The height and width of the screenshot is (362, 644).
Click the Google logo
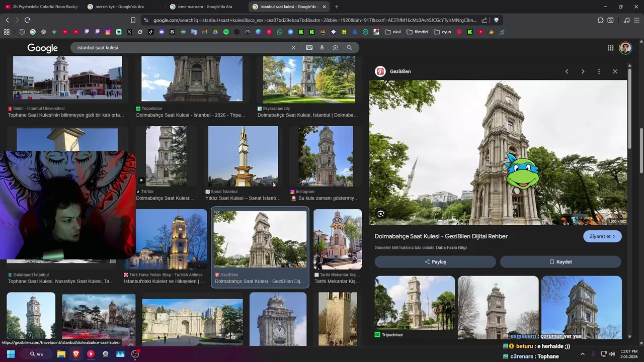[42, 48]
